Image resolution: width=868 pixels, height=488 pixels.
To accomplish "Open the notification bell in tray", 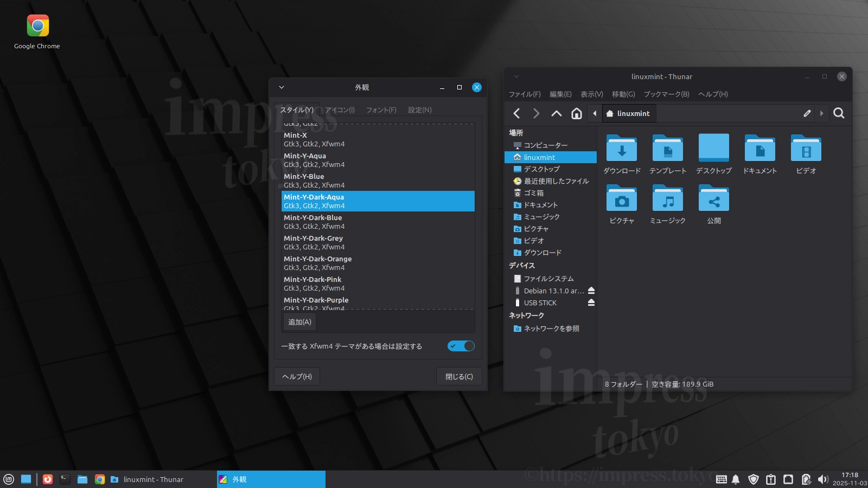I will [x=736, y=479].
